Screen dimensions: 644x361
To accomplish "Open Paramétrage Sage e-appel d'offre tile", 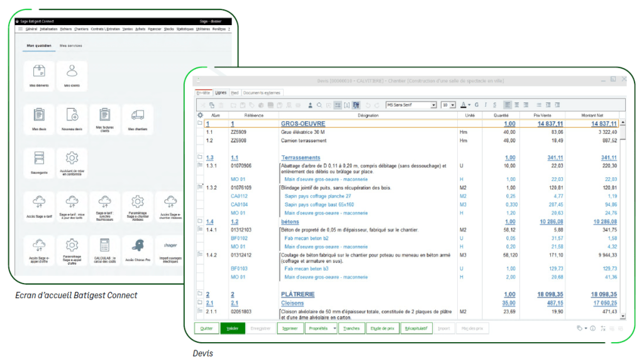I will point(72,250).
